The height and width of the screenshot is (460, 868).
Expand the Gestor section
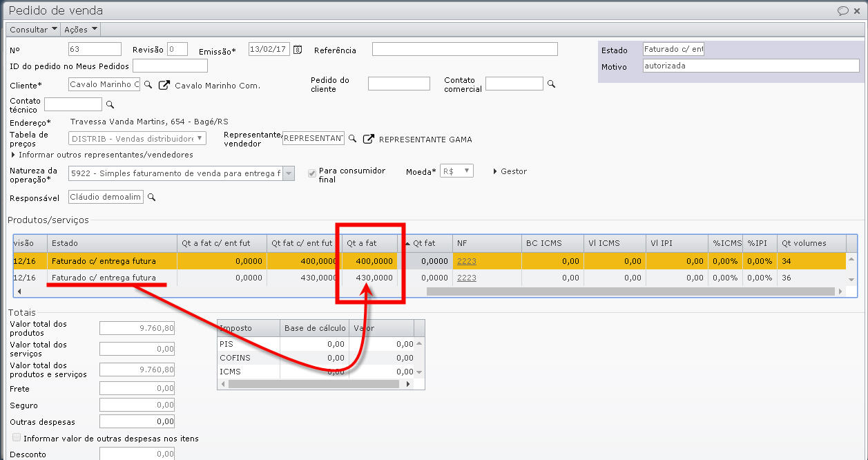pyautogui.click(x=510, y=171)
